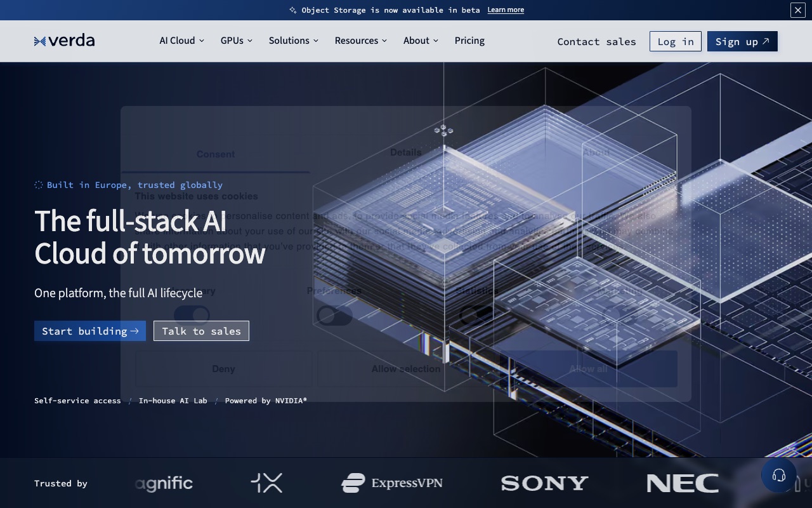Go to the Pricing page
Image resolution: width=812 pixels, height=508 pixels.
click(x=469, y=41)
